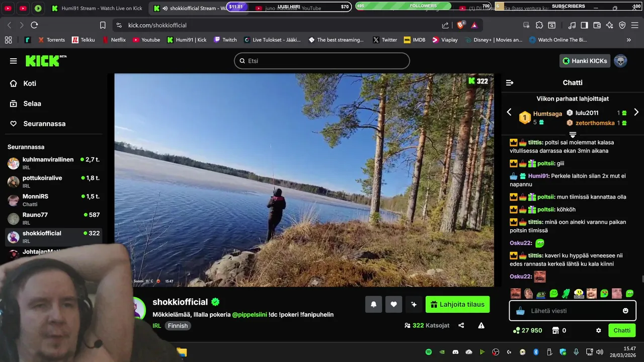Open the Twitch bookmark

[x=225, y=40]
